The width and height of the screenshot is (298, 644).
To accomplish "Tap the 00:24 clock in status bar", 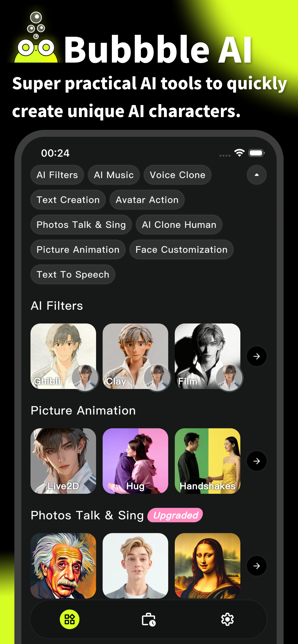I will point(55,153).
